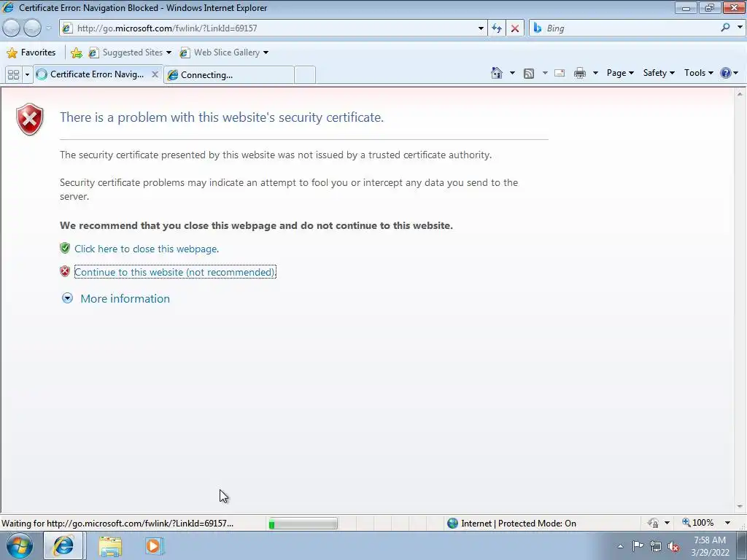Open the recent pages dropdown arrow beside Forward
Image resolution: width=747 pixels, height=560 pixels.
tap(48, 28)
